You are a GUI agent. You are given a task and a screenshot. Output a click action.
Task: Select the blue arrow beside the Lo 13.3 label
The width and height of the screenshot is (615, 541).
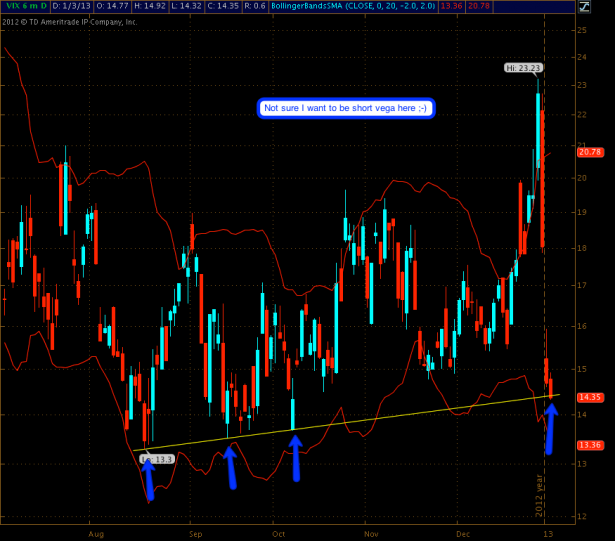pyautogui.click(x=148, y=480)
